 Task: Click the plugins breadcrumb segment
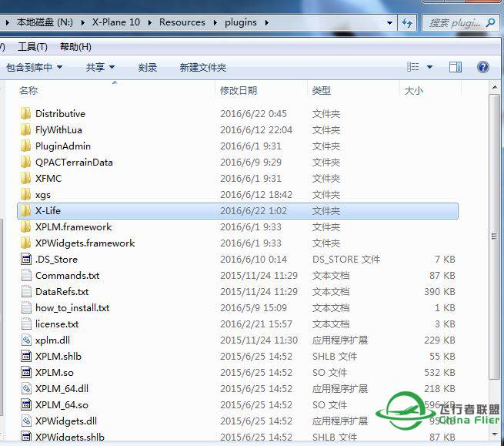tap(241, 22)
